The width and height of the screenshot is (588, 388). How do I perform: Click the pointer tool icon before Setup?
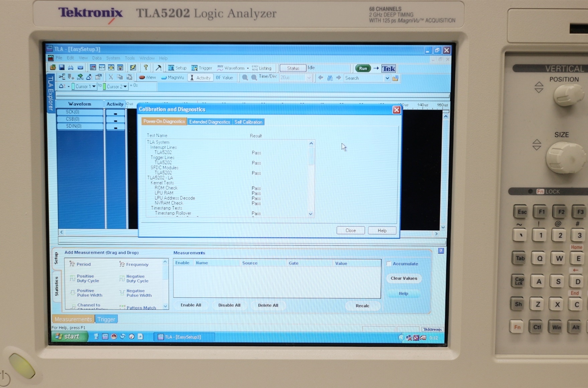(x=158, y=68)
